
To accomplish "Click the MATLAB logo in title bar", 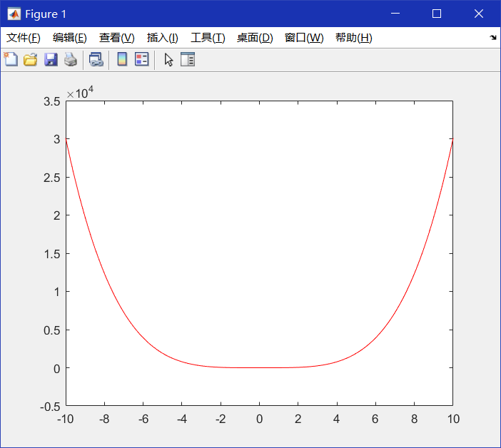I will [x=14, y=14].
